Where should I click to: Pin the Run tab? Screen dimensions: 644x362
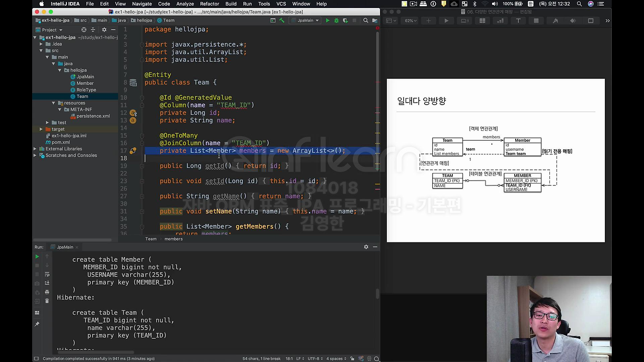coord(37,324)
